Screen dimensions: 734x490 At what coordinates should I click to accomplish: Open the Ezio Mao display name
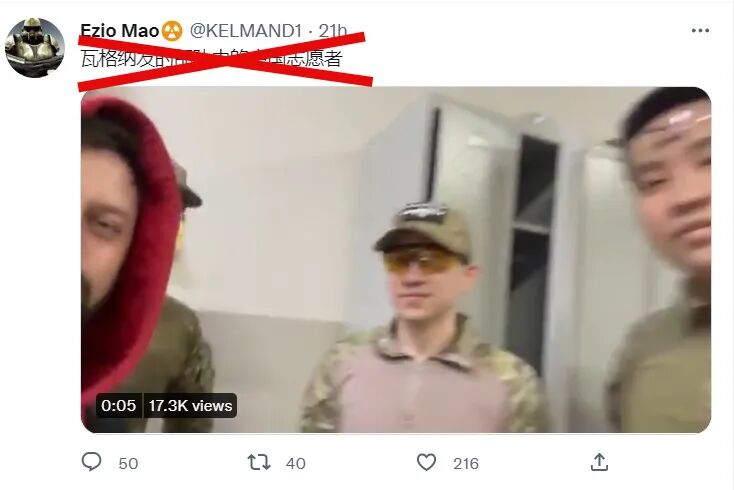(120, 31)
